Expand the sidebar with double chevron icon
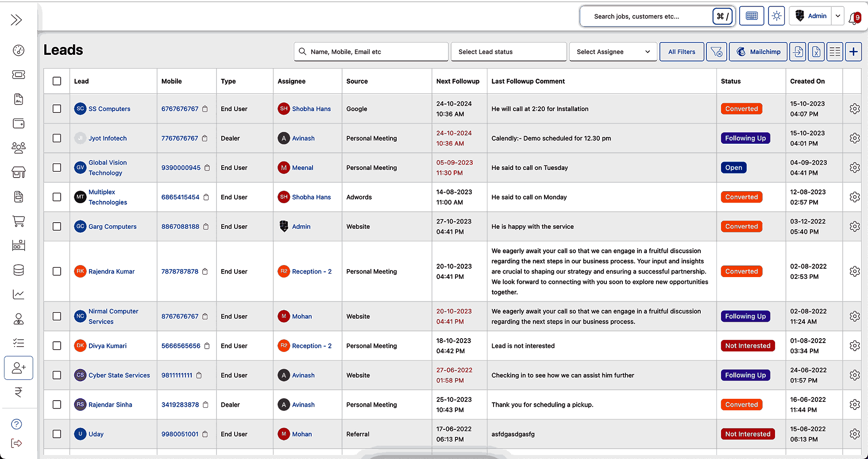The width and height of the screenshot is (868, 459). click(x=17, y=20)
